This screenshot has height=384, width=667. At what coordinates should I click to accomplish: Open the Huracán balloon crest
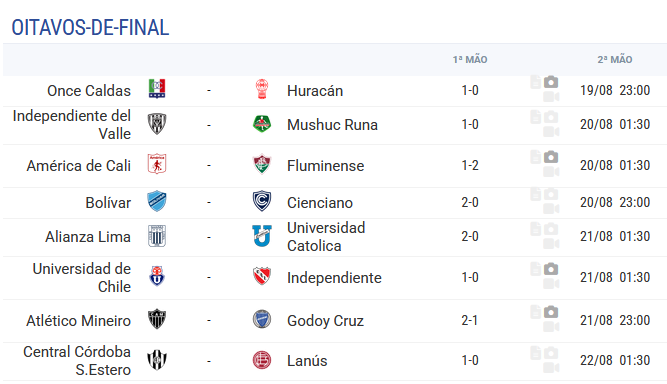point(262,89)
